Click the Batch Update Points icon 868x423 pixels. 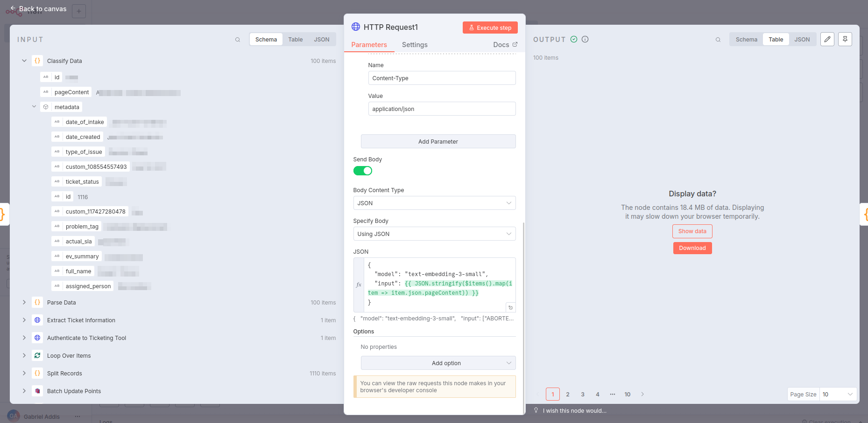[x=37, y=391]
